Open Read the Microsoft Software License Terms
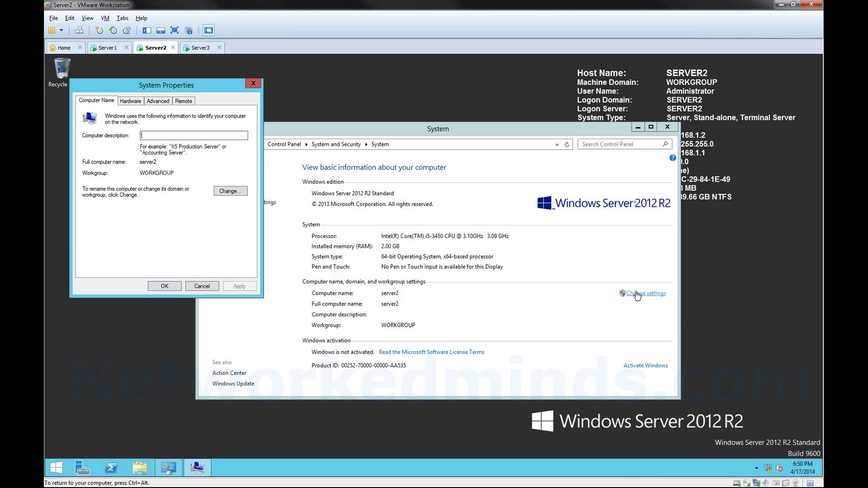This screenshot has width=868, height=488. 431,352
